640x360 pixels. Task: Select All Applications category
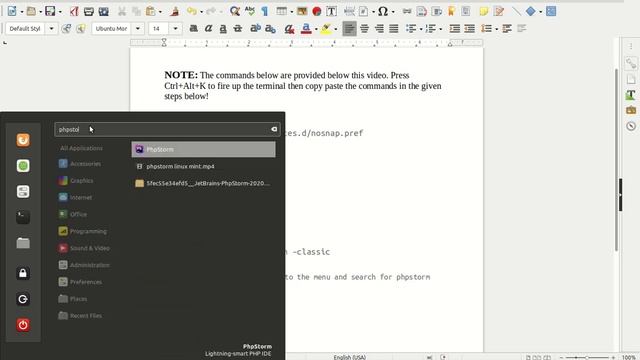81,148
